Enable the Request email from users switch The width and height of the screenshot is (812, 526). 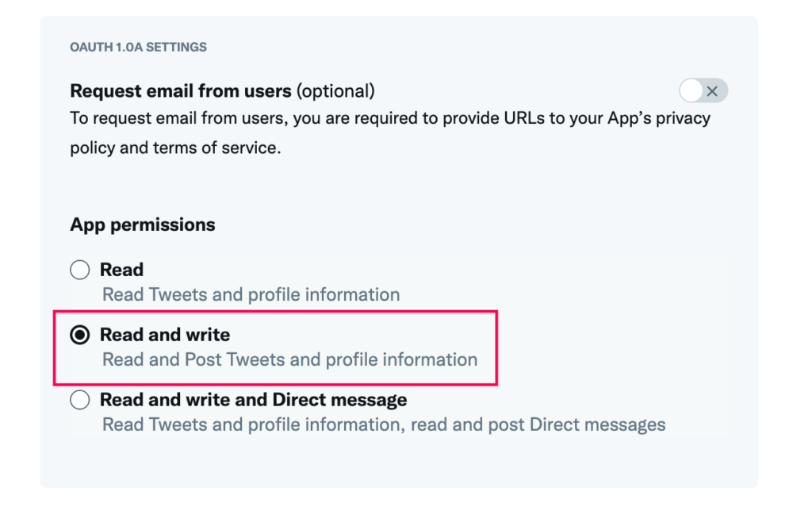click(703, 90)
